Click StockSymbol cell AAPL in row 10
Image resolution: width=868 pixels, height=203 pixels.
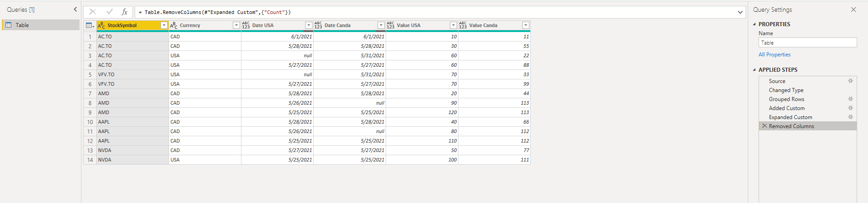[x=132, y=122]
